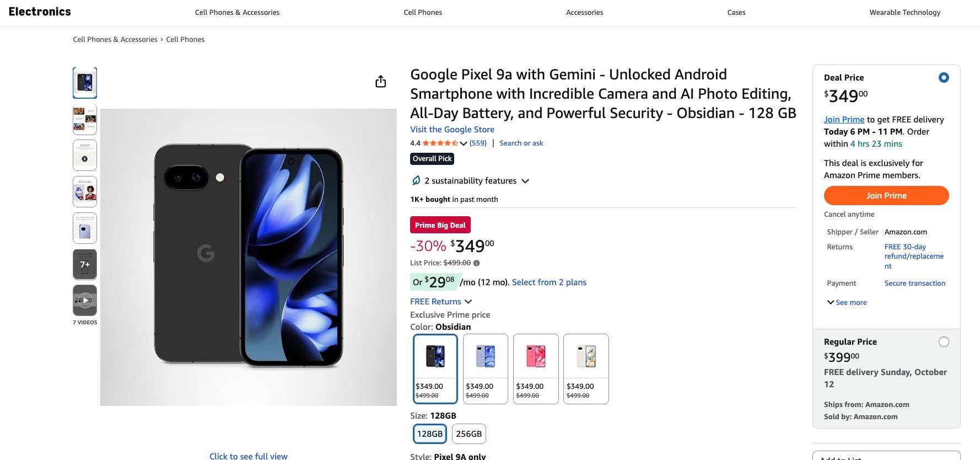Open the 7 videos play thumbnail
The width and height of the screenshot is (980, 460).
pos(85,301)
